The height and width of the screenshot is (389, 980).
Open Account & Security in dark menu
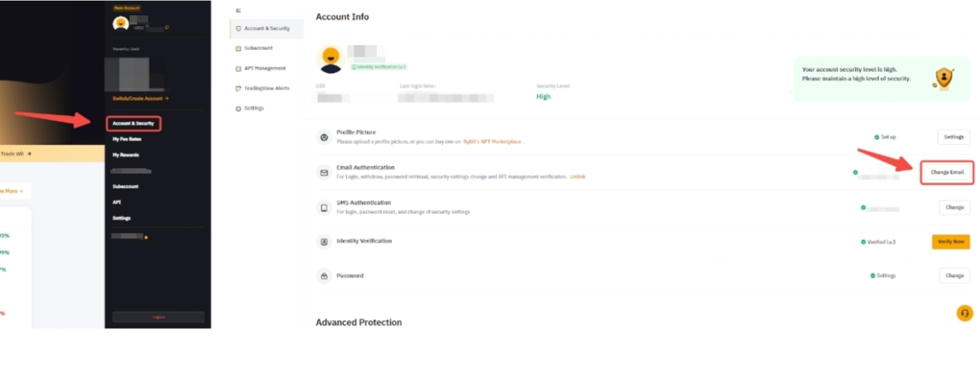coord(133,123)
